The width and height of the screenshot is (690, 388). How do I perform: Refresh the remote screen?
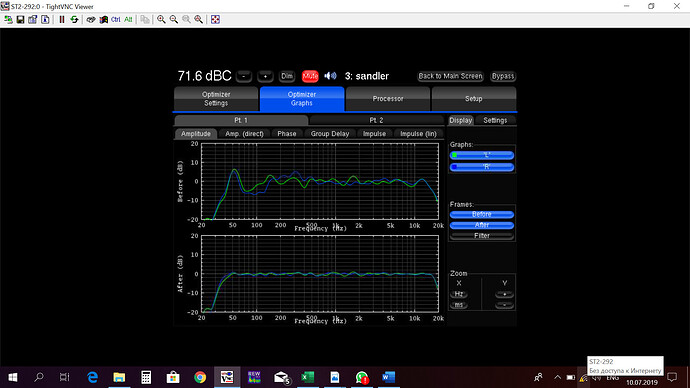[x=74, y=19]
